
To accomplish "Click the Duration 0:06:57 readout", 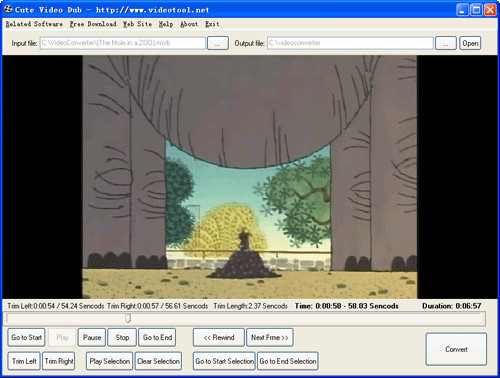I will [x=452, y=306].
